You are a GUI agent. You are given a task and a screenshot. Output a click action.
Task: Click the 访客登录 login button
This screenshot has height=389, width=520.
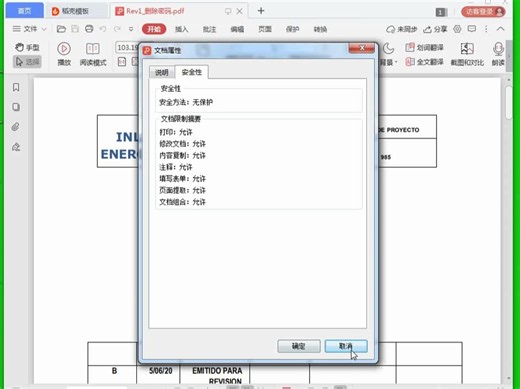(x=483, y=12)
